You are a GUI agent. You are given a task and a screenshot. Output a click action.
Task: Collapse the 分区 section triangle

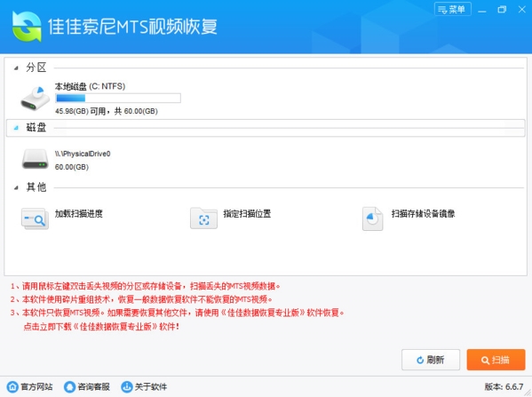tap(16, 68)
